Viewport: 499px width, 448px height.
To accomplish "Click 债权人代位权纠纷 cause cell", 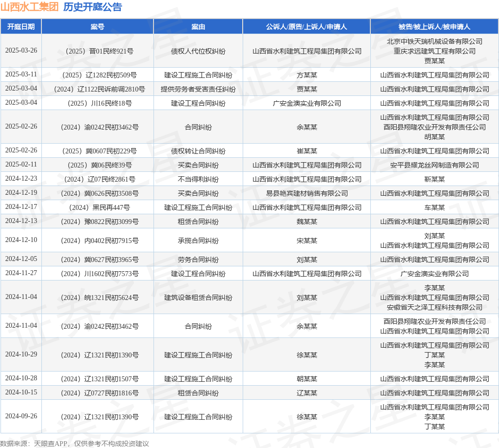I will pyautogui.click(x=198, y=51).
